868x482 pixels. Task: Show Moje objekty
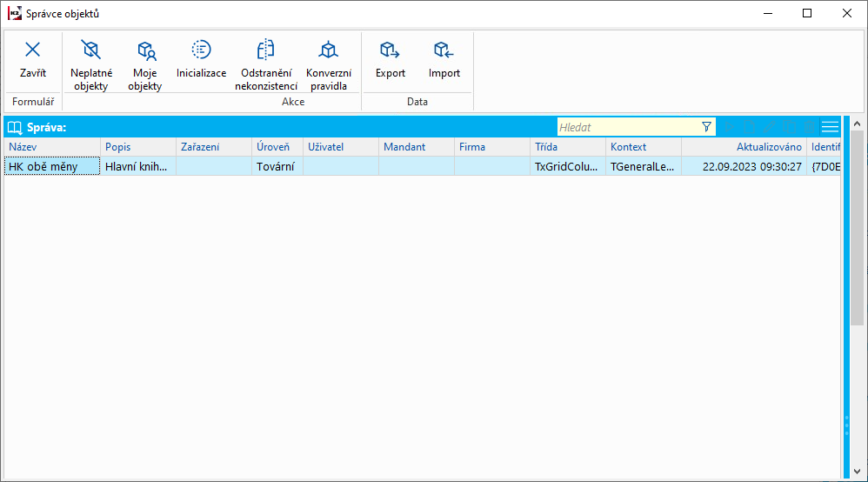click(145, 64)
